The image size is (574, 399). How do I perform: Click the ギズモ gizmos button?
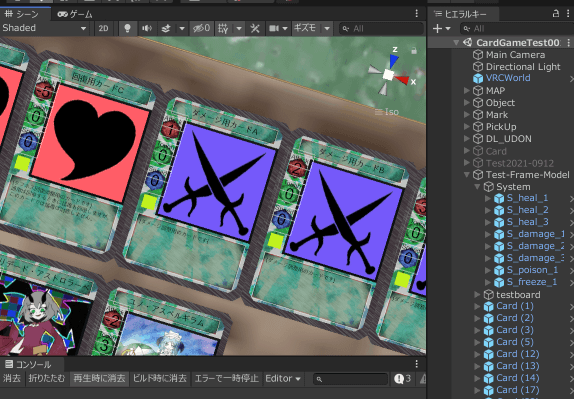point(305,28)
